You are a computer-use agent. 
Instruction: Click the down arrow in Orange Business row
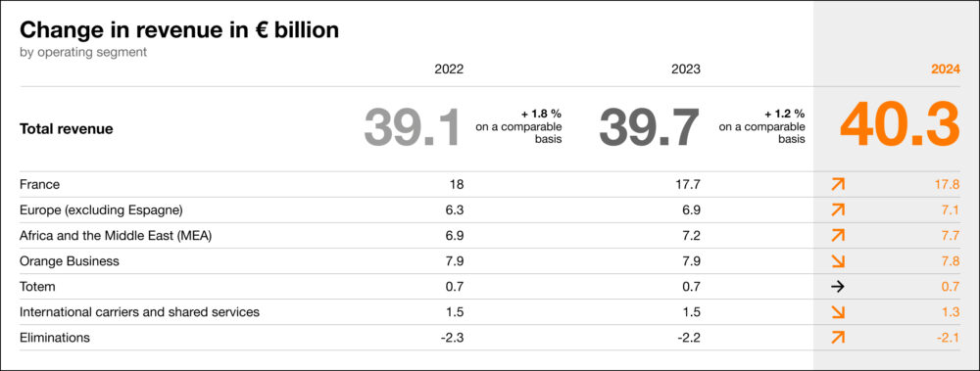coord(838,261)
